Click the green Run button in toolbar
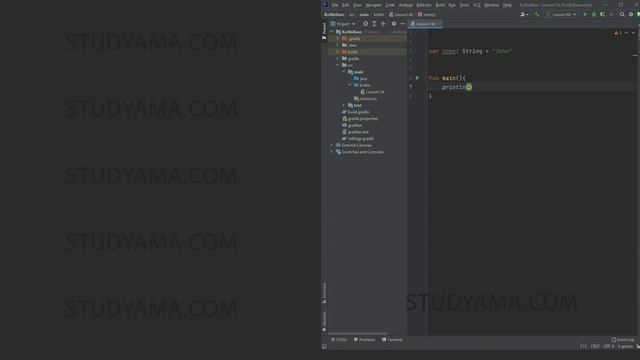 click(x=585, y=14)
